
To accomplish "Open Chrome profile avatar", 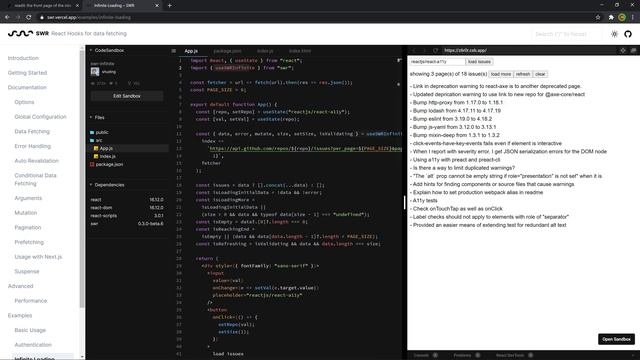I will (622, 17).
